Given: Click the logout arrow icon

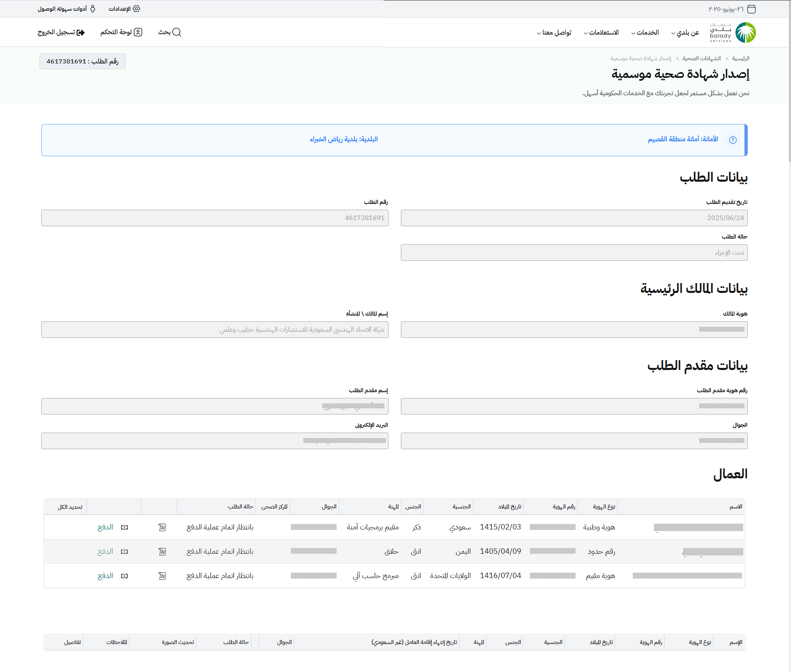Looking at the screenshot, I should click(81, 33).
